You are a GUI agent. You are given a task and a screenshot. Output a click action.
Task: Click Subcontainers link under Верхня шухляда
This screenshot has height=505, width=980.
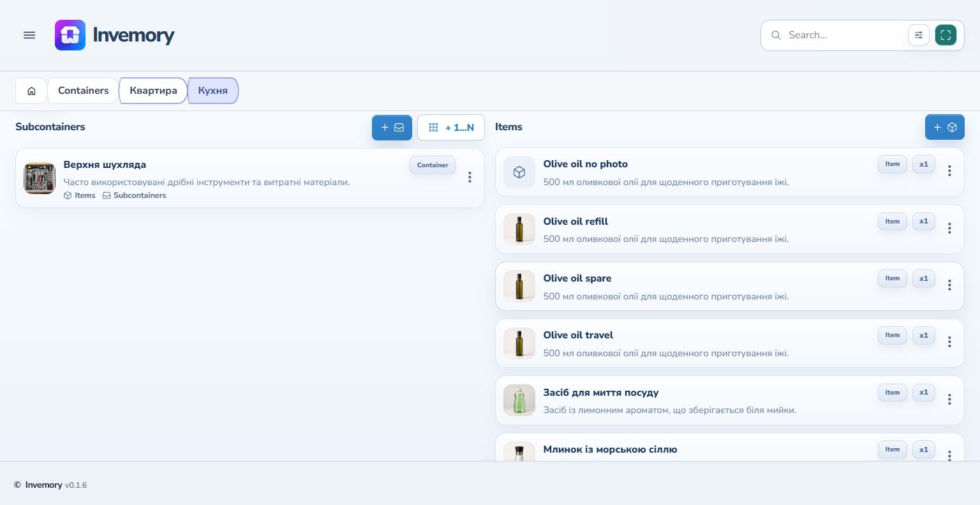pos(135,195)
